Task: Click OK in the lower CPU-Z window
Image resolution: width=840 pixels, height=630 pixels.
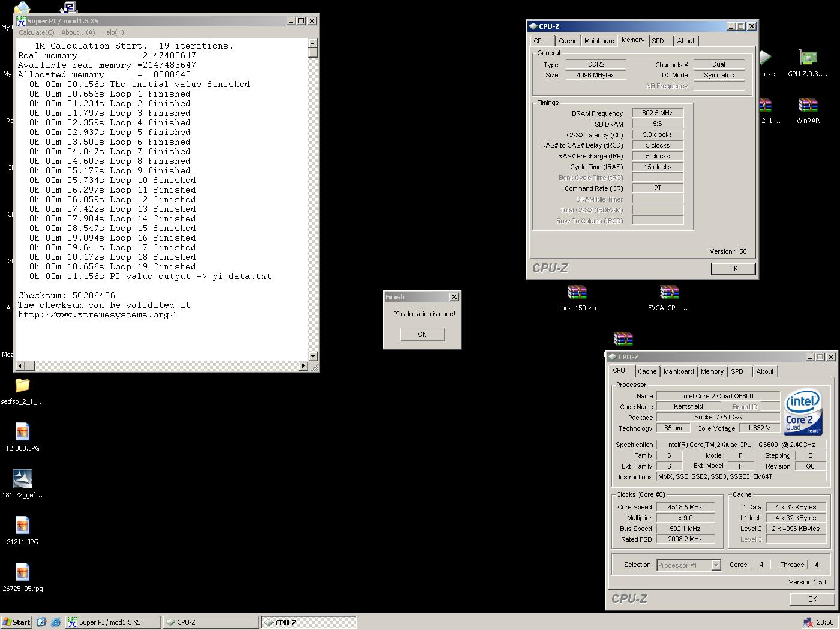Action: pyautogui.click(x=812, y=599)
